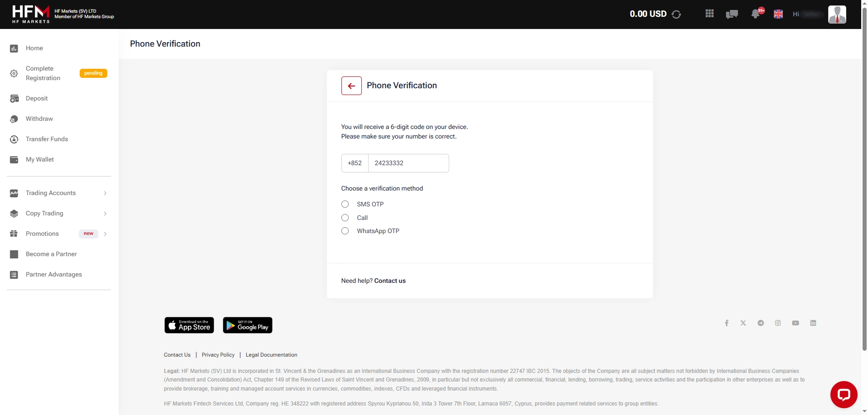Viewport: 868px width, 415px height.
Task: Change language using the UK flag icon
Action: click(778, 14)
